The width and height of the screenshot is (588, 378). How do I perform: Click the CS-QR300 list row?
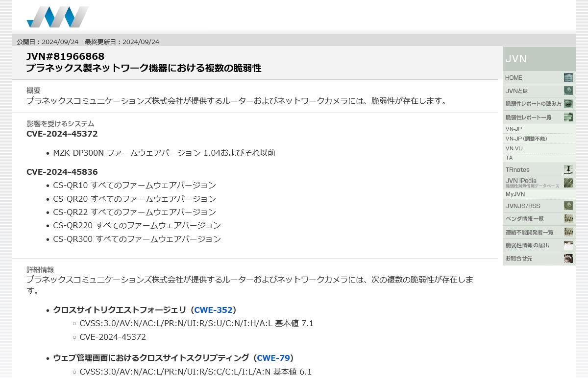[137, 239]
